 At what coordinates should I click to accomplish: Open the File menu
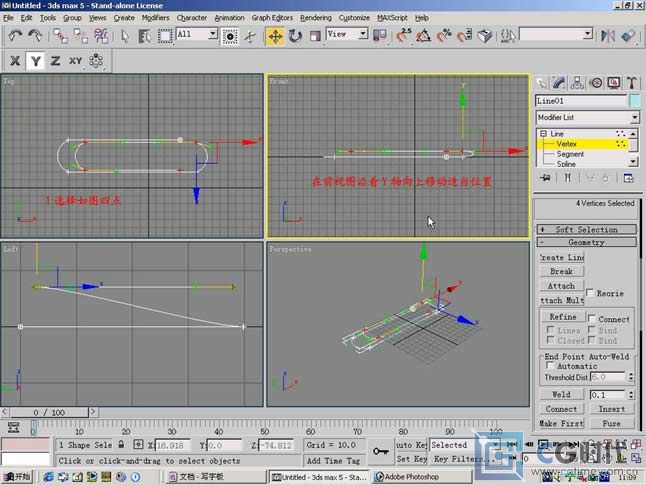9,18
